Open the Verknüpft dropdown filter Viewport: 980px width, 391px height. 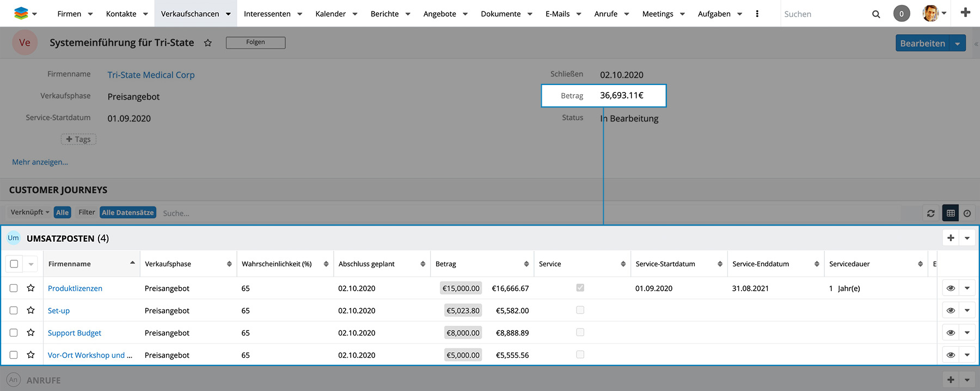tap(30, 212)
